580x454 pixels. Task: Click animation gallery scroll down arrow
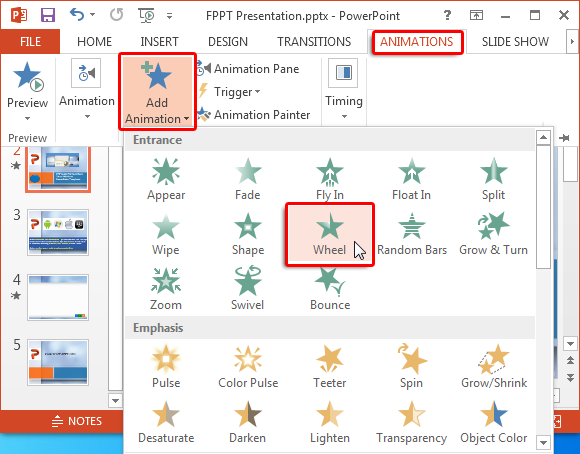pos(543,443)
